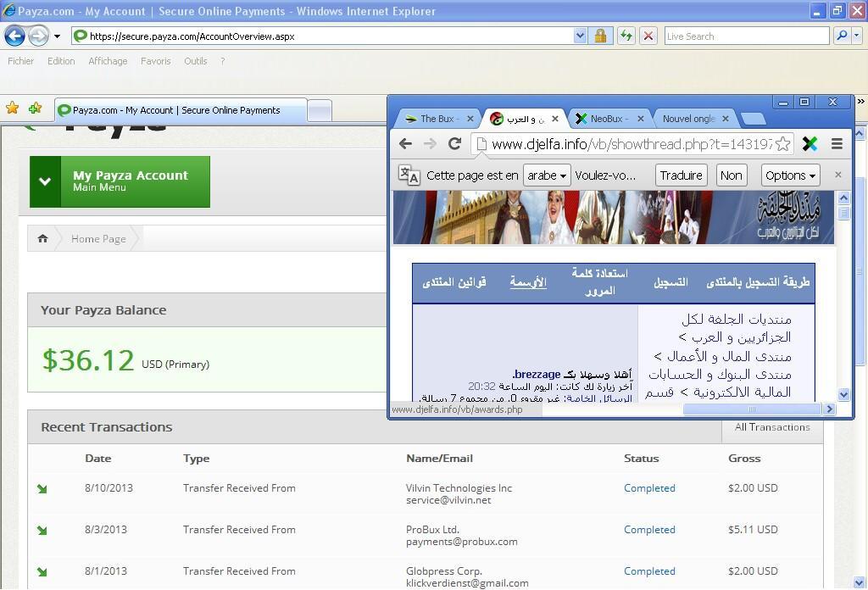Bookmark page with Chrome star icon
Screen dimensions: 868x590
tap(782, 144)
